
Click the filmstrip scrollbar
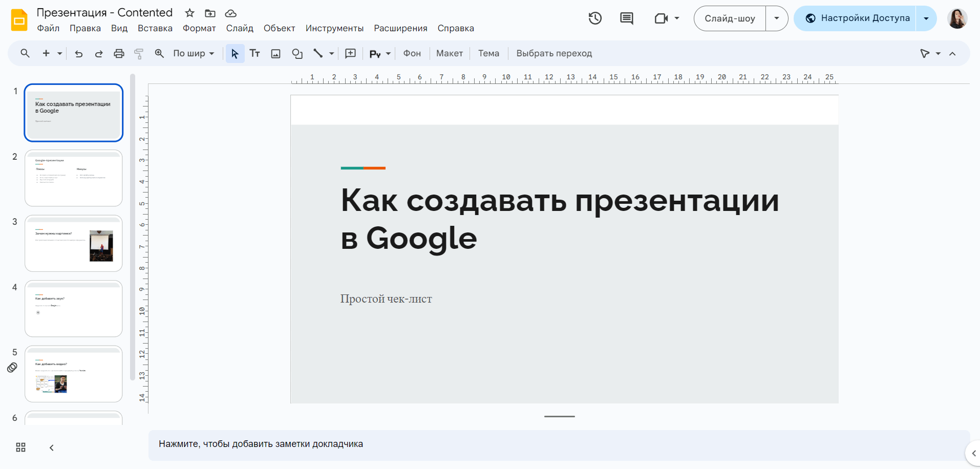pyautogui.click(x=133, y=227)
